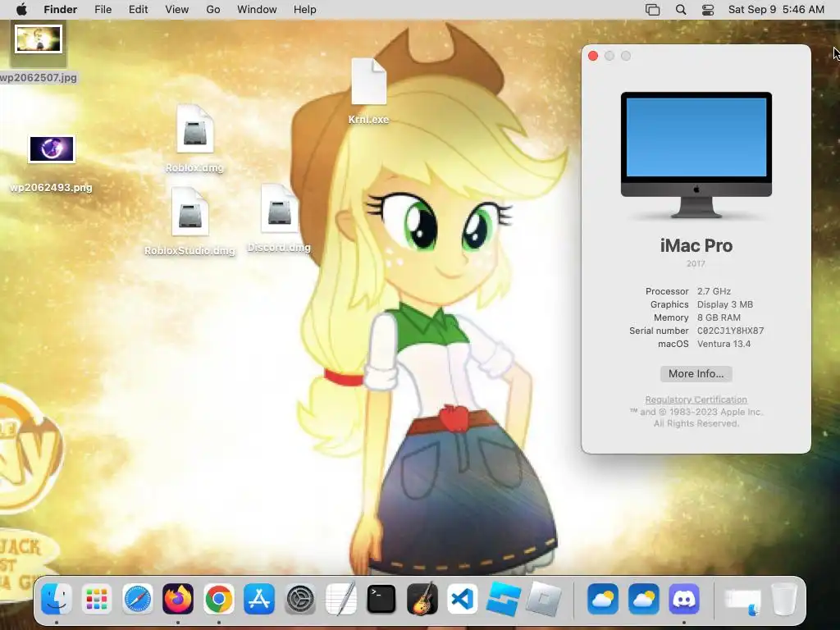Open GarageBand guitar icon in dock
Screen dimensions: 840x630
pos(422,598)
